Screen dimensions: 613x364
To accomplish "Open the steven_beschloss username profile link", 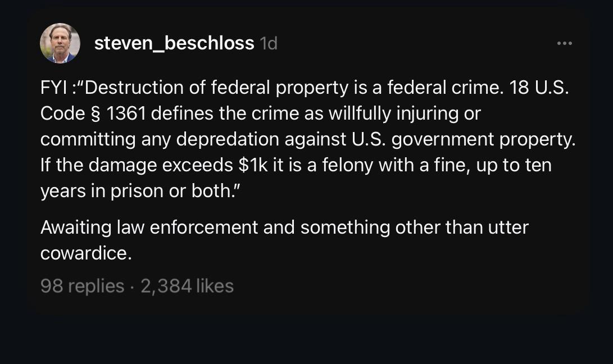I will (x=174, y=43).
